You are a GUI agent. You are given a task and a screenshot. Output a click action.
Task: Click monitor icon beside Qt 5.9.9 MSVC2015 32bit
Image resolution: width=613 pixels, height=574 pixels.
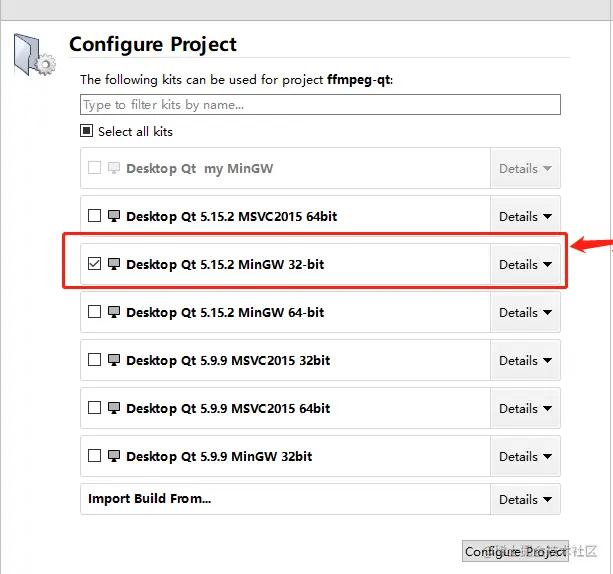(x=114, y=360)
